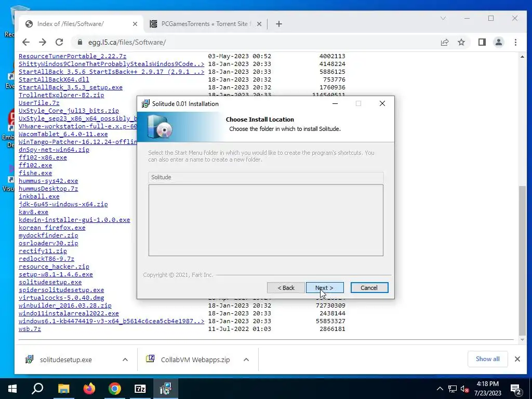Go back with browser back arrow
532x399 pixels.
tap(26, 42)
